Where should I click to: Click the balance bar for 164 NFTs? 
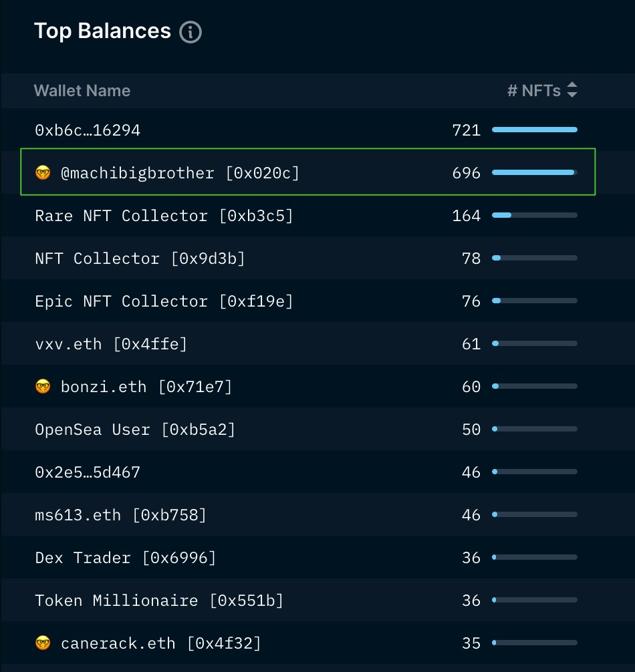point(534,215)
